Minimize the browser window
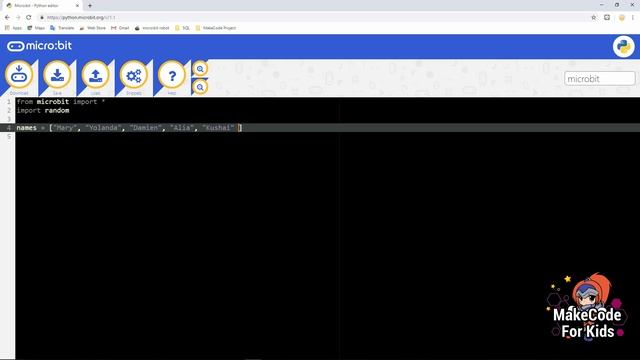 [602, 5]
